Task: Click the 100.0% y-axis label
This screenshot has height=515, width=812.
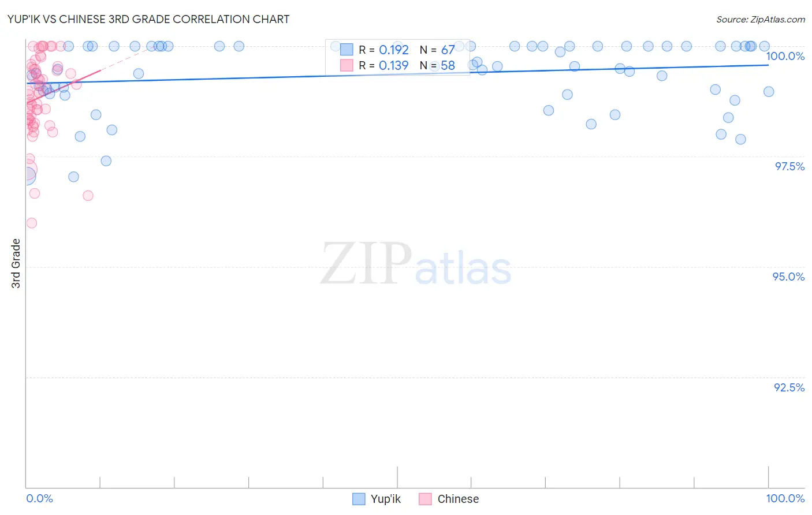Action: point(785,56)
